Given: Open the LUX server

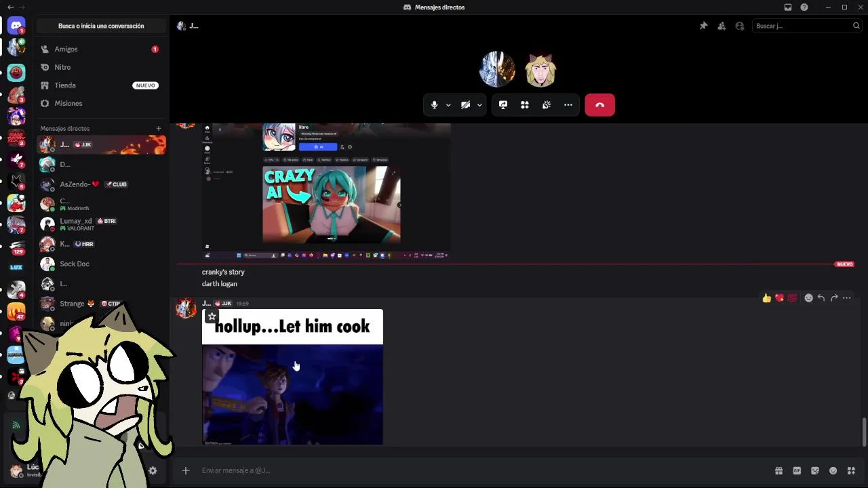Looking at the screenshot, I should tap(16, 268).
